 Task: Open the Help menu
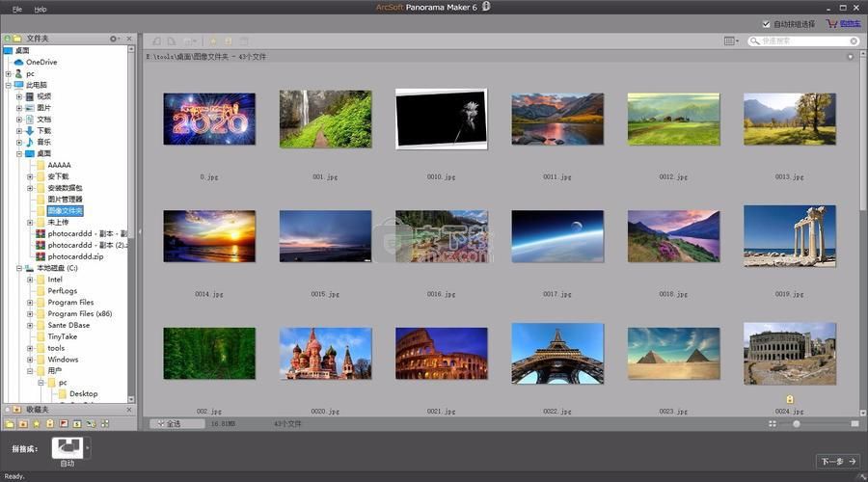(x=41, y=9)
